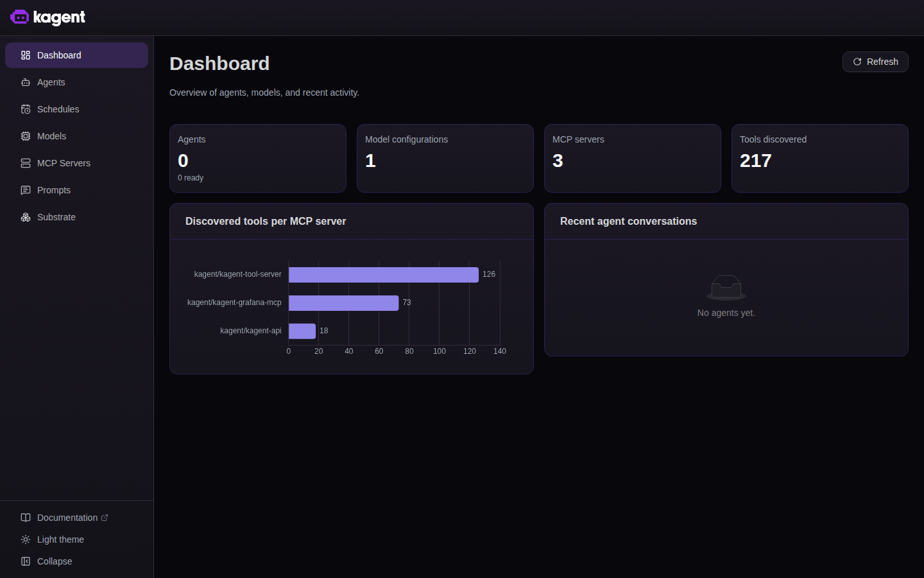Click 'Recent agent conversations' heading
924x578 pixels.
pos(628,221)
